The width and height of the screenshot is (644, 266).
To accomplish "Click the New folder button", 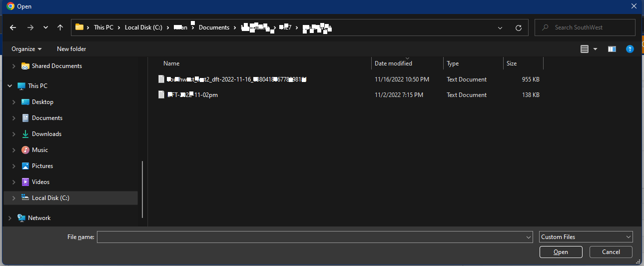I will click(x=71, y=49).
